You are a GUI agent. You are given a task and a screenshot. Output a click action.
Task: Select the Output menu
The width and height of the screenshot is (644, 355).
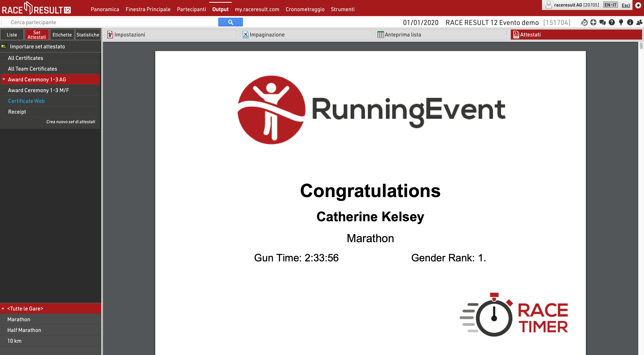pos(220,9)
